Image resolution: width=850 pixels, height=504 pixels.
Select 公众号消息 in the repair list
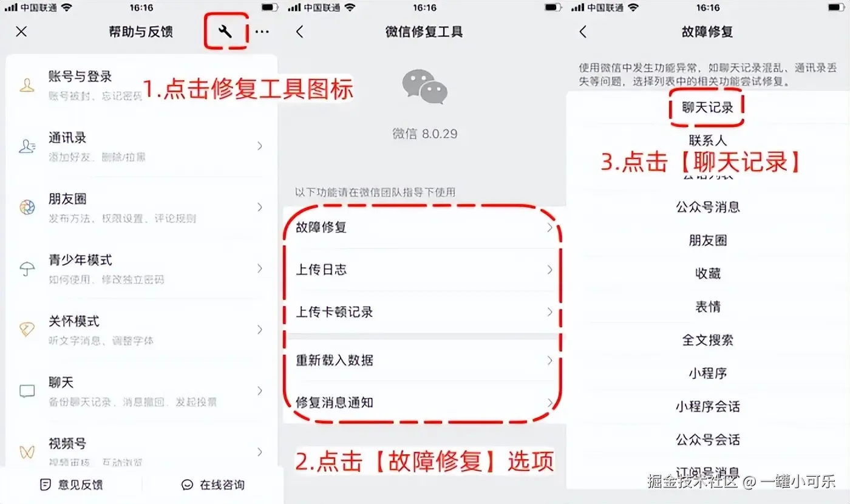707,207
